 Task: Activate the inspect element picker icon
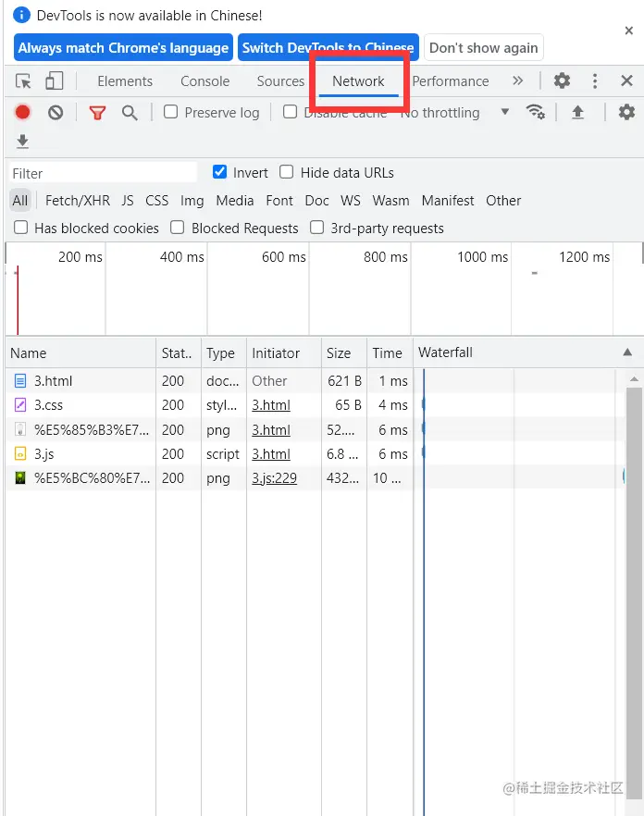tap(23, 81)
